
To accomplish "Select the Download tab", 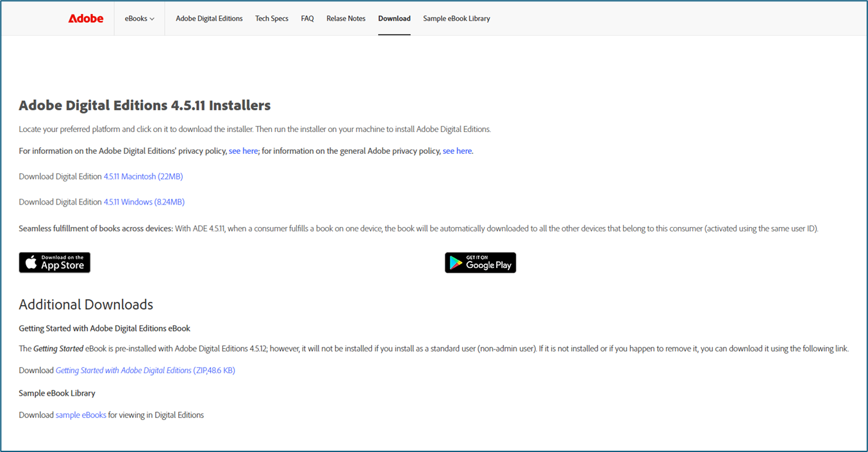I will click(x=394, y=19).
